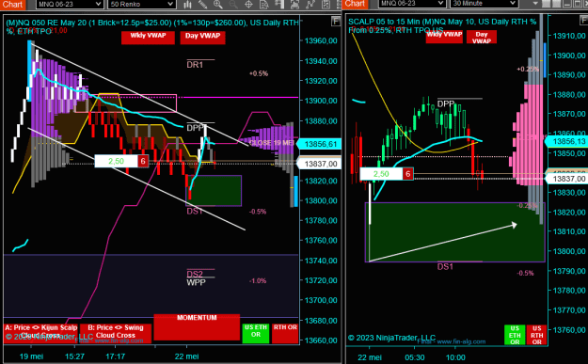The image size is (588, 364).
Task: Click white price marker 13837,00 on Renko axis
Action: [x=319, y=164]
